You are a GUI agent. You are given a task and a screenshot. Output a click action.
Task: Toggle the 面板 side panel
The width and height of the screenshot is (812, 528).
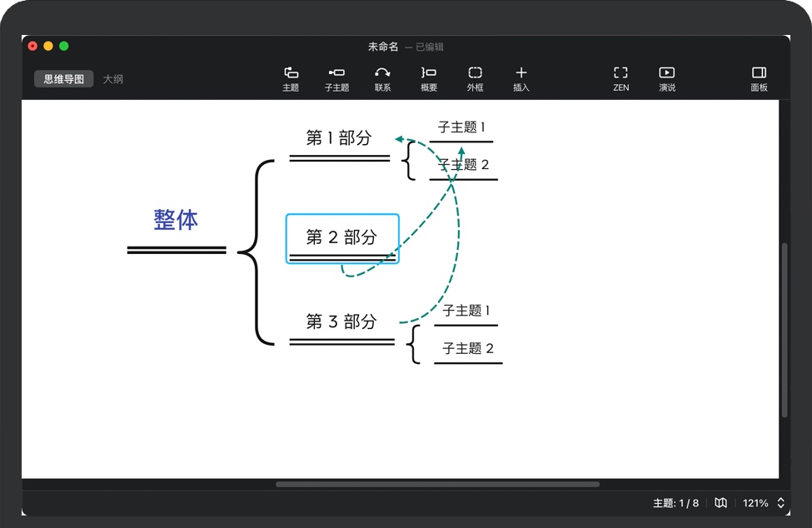tap(759, 78)
